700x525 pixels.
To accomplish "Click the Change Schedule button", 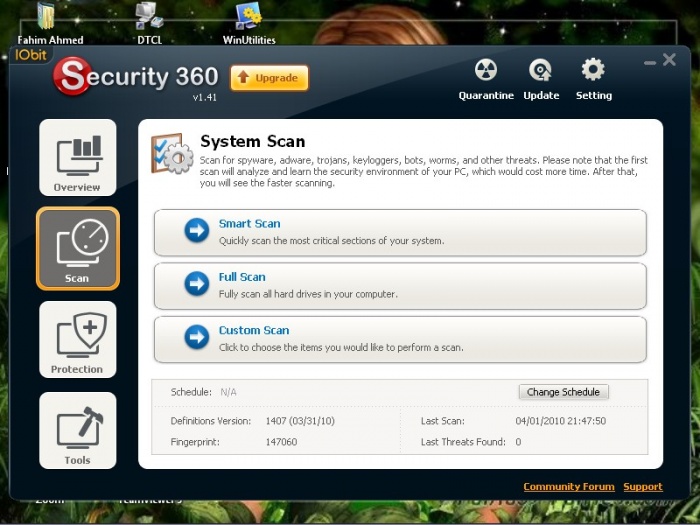I will coord(563,392).
